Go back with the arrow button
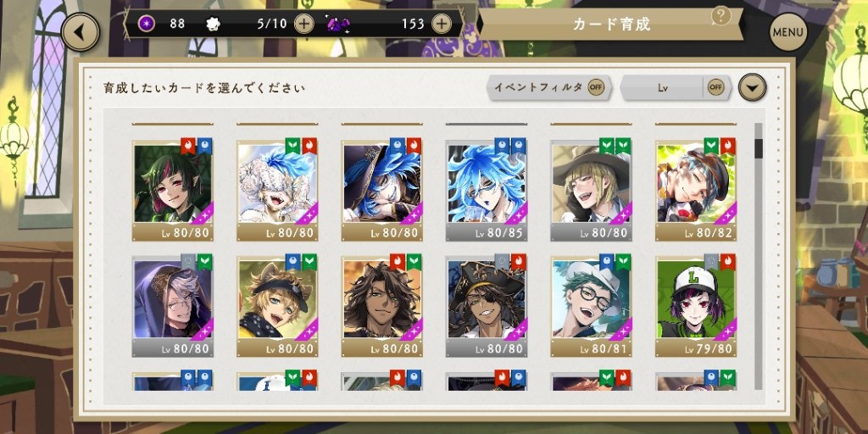The height and width of the screenshot is (434, 868). point(81,31)
